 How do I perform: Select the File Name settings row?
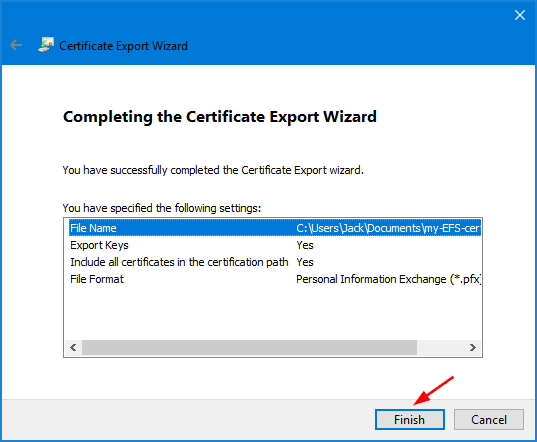click(x=275, y=228)
